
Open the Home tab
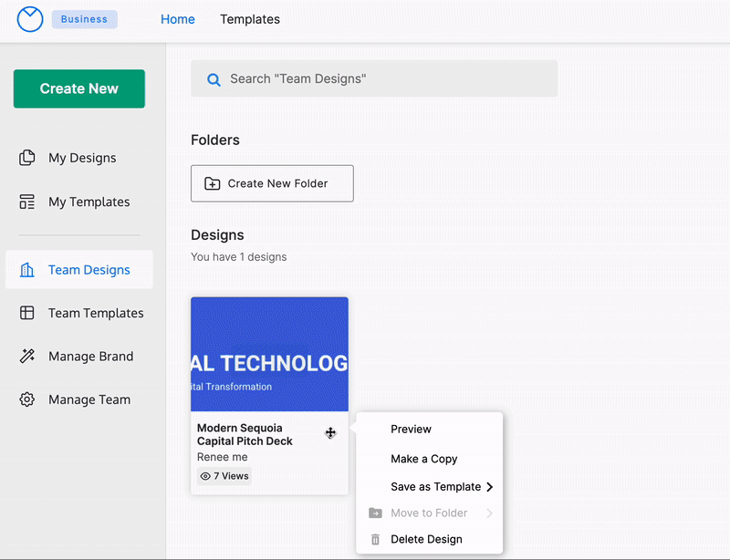pyautogui.click(x=178, y=19)
